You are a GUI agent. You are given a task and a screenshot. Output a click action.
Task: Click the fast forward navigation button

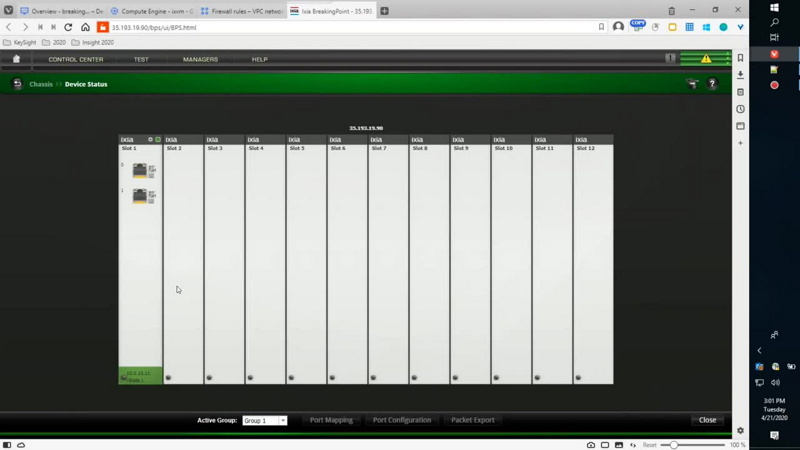54,27
